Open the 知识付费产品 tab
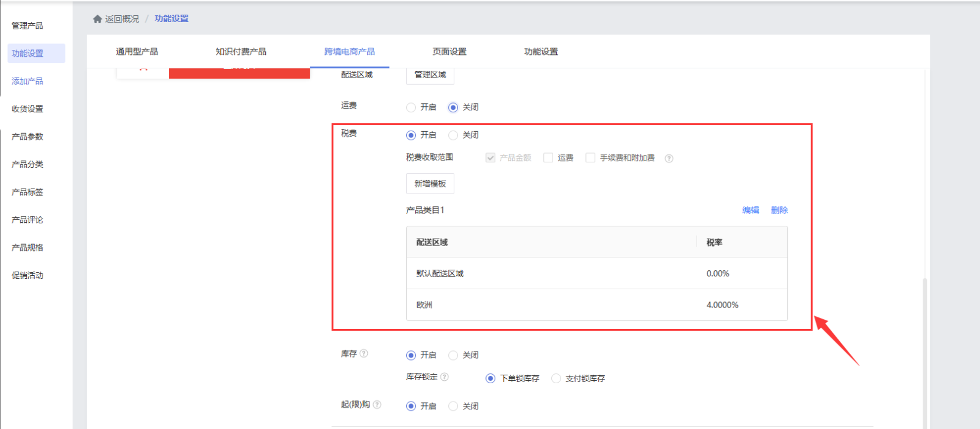This screenshot has height=429, width=980. click(241, 52)
